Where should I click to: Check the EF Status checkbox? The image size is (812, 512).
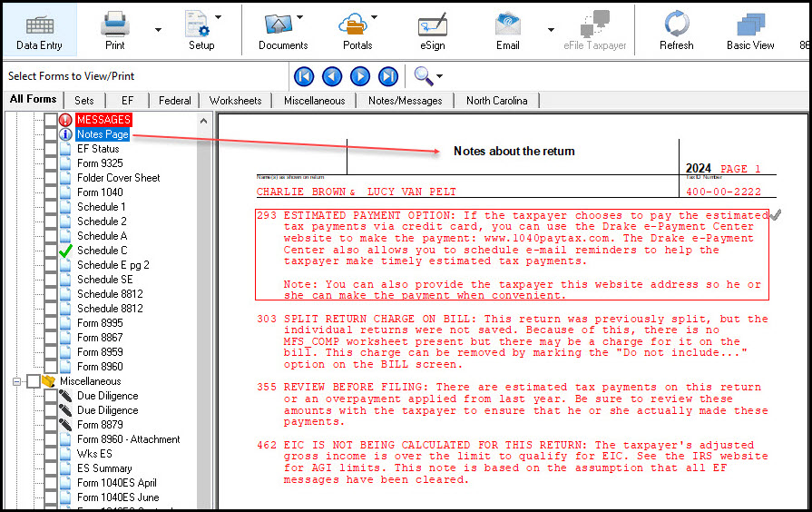click(50, 149)
